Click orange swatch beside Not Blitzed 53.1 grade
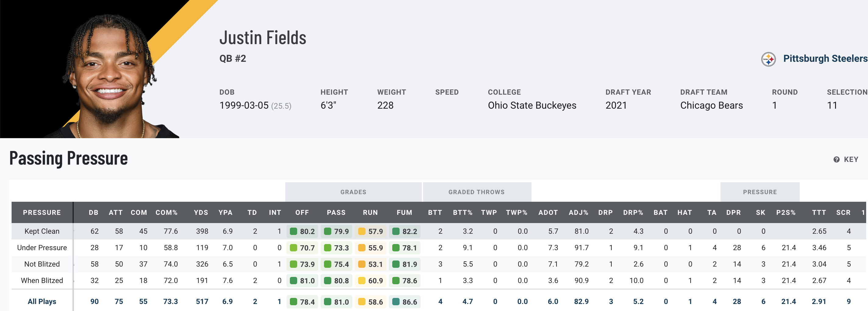Screen dimensions: 868x311 point(361,264)
